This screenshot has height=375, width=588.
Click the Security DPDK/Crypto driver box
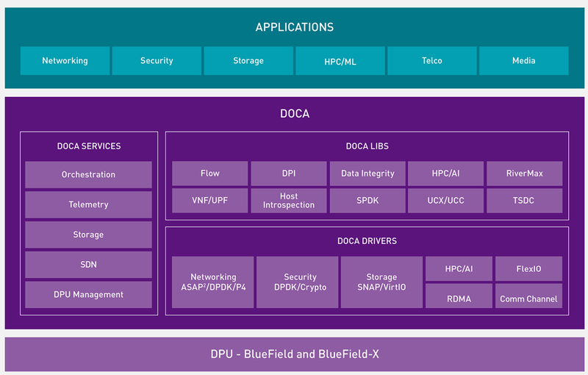coord(298,282)
